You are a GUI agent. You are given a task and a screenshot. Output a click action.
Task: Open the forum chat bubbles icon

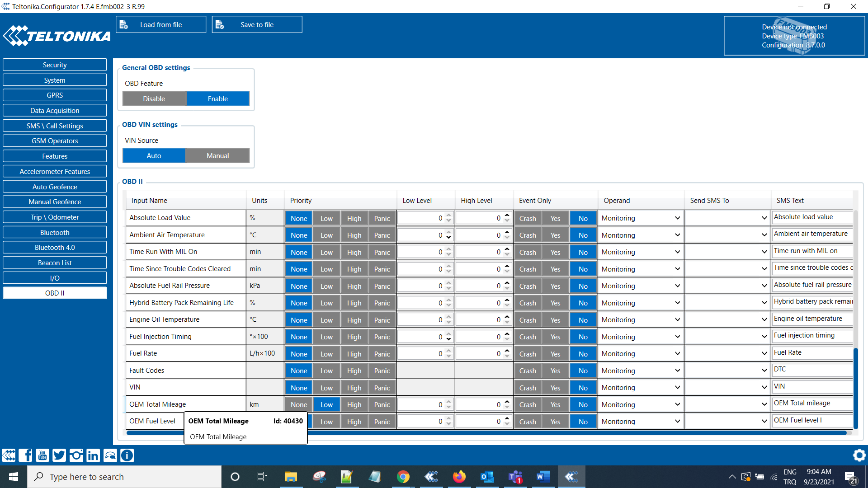click(x=110, y=455)
